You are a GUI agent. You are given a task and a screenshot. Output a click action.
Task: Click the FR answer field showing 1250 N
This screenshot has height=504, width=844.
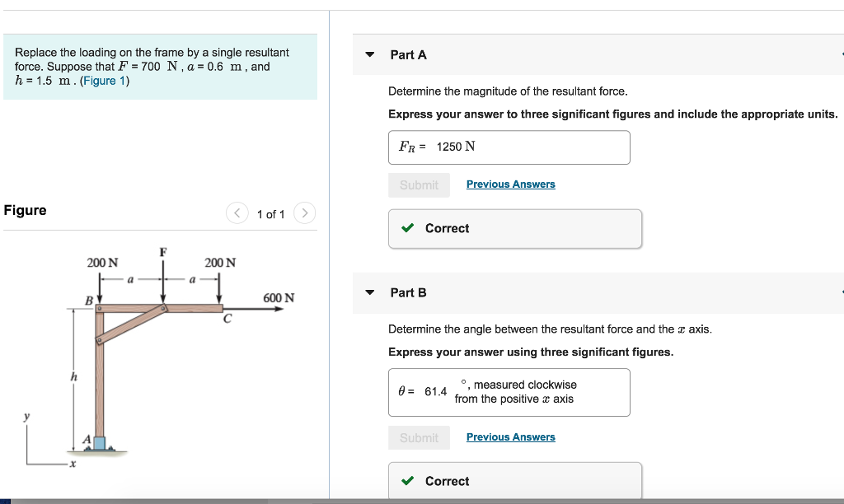pyautogui.click(x=509, y=147)
